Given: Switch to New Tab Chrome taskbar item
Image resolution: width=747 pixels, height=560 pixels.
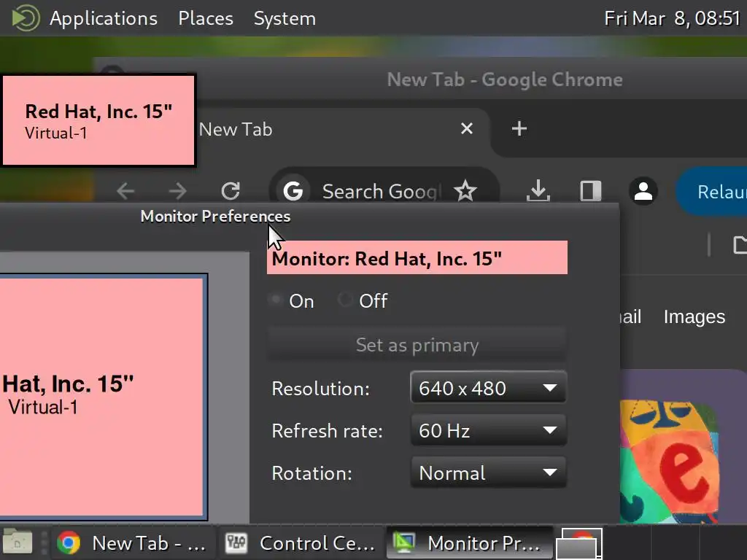Looking at the screenshot, I should point(131,542).
